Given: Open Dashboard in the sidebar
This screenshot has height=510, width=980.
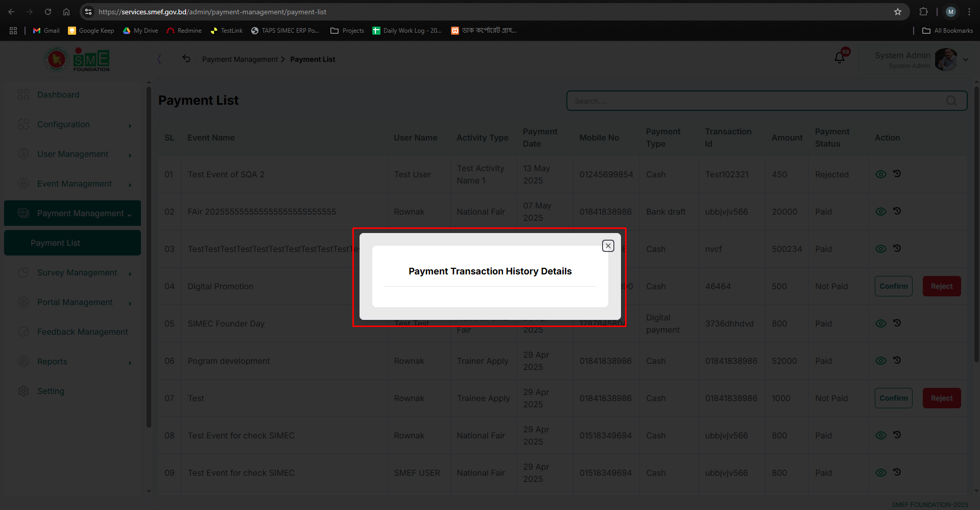Looking at the screenshot, I should click(x=73, y=95).
